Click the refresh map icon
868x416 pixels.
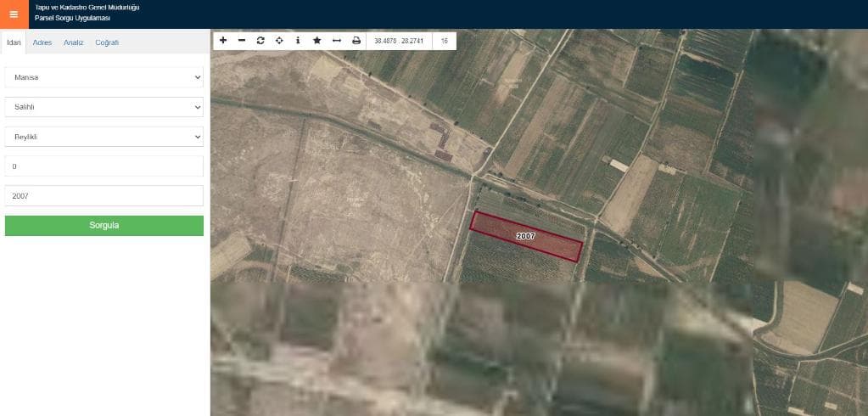coord(260,41)
